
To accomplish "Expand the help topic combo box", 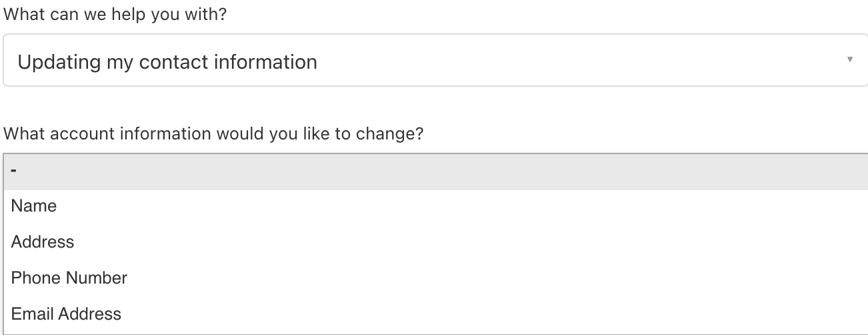I will [x=433, y=61].
